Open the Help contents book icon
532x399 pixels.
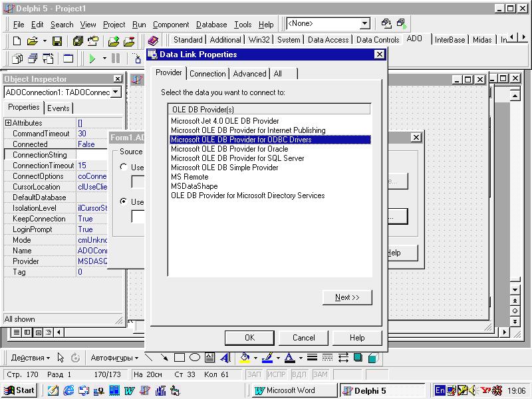154,41
